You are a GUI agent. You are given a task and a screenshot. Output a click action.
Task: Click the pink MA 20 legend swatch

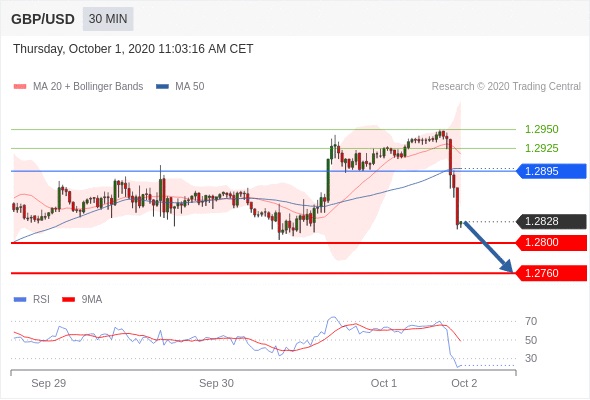point(20,87)
